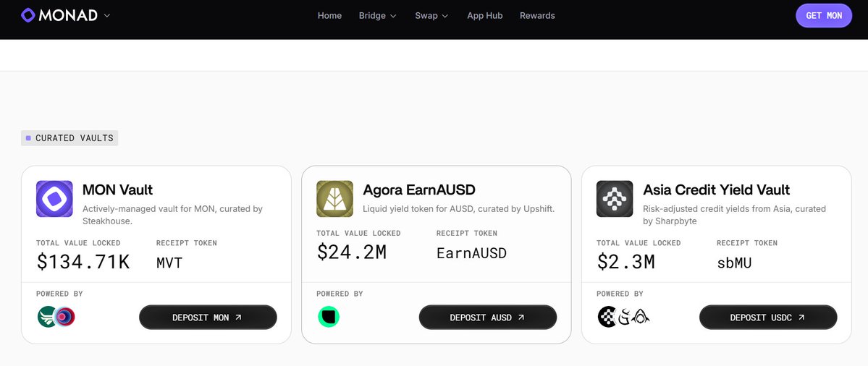Open the MON Vault title
The width and height of the screenshot is (868, 366).
click(117, 190)
